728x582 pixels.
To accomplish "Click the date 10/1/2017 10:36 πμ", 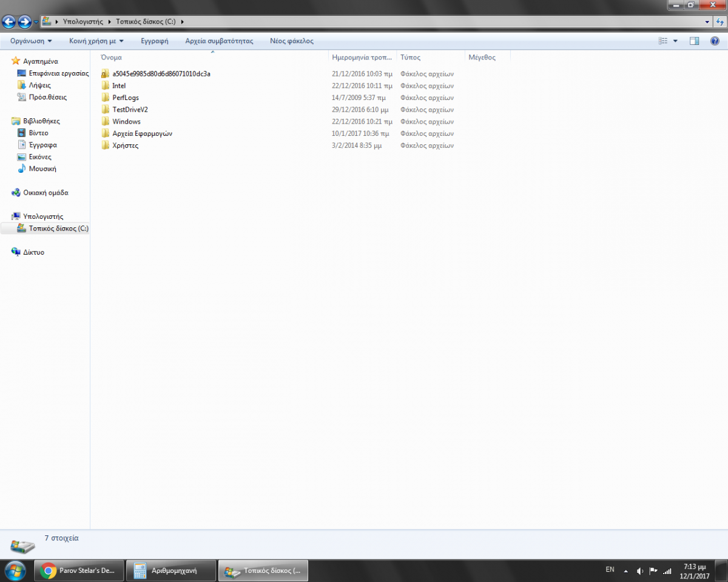I will coord(360,133).
